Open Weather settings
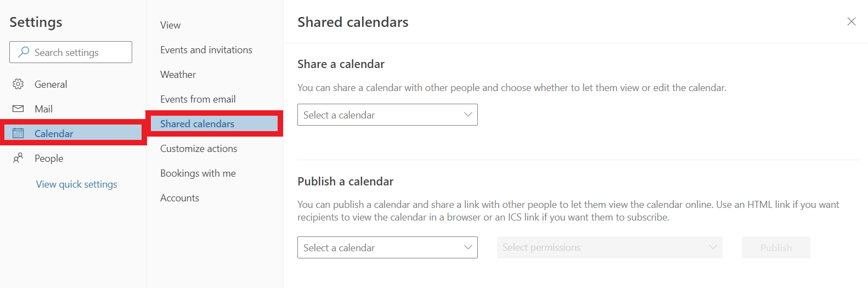This screenshot has height=288, width=868. click(x=178, y=75)
